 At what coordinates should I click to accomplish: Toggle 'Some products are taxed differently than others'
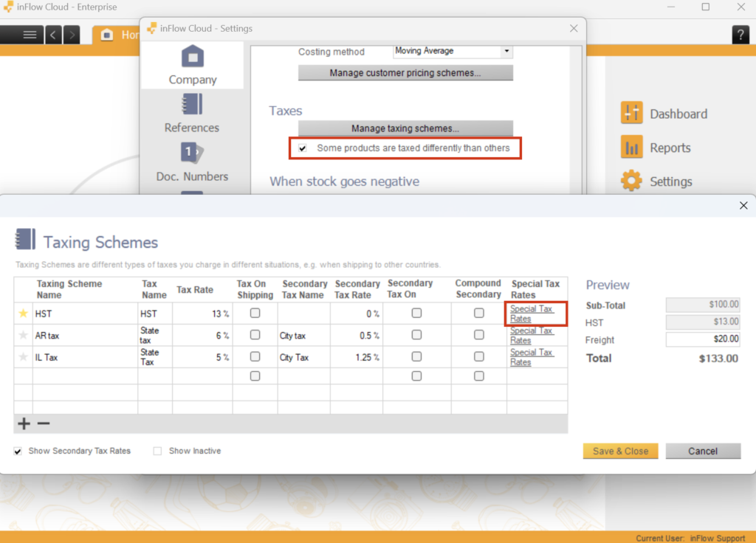click(x=303, y=148)
